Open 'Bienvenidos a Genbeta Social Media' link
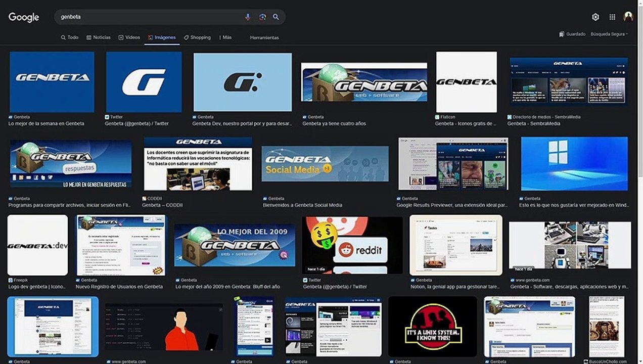 [302, 205]
